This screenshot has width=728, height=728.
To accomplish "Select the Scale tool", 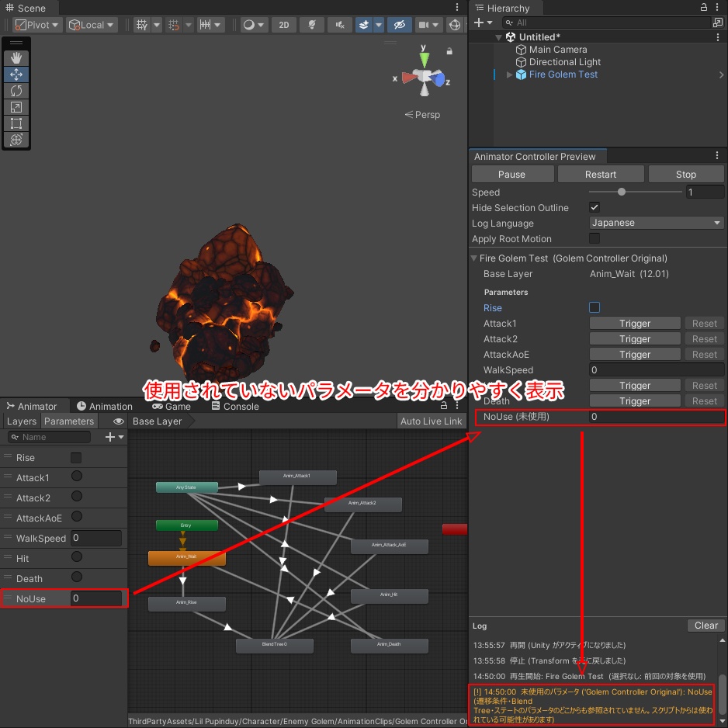I will point(16,107).
